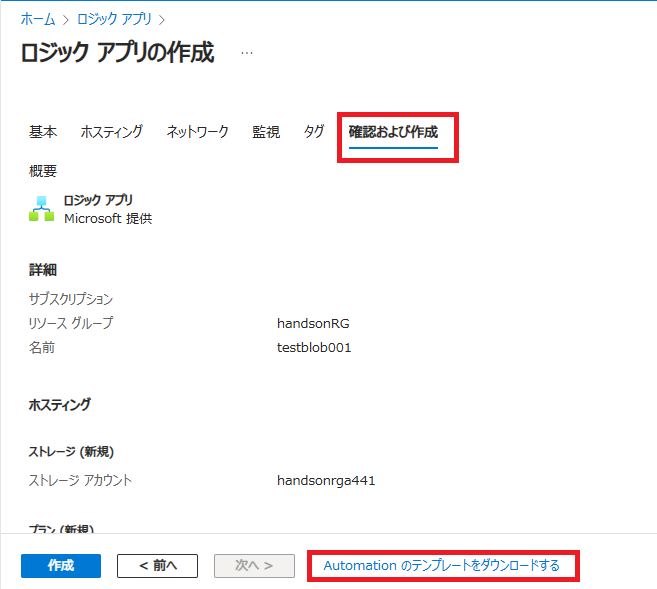Download the Automation template link
Image resolution: width=657 pixels, height=589 pixels.
442,566
